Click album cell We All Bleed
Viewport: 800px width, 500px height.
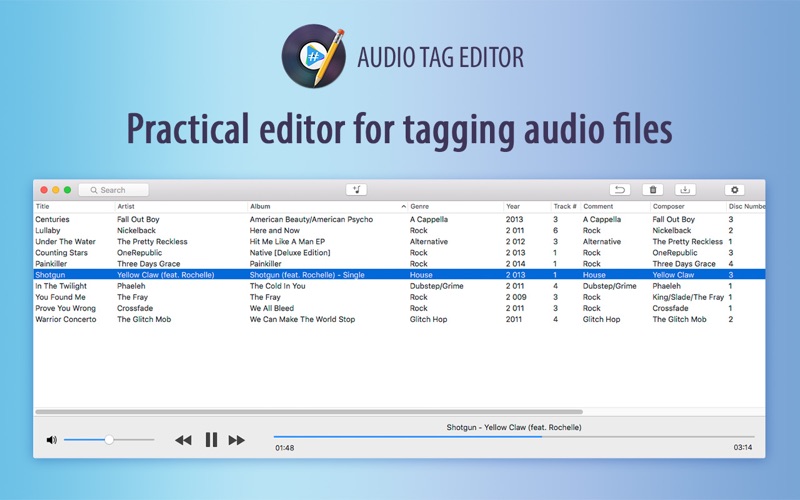271,308
